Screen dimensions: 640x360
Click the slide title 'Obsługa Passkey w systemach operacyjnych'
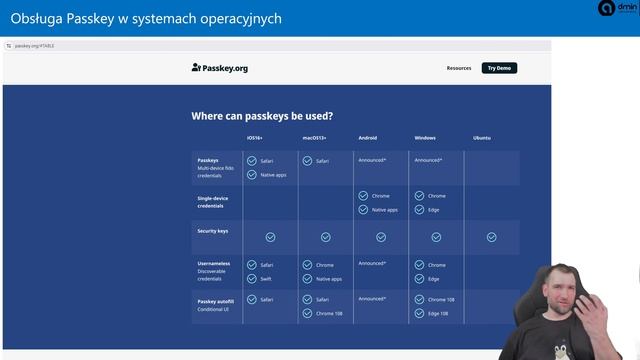146,19
